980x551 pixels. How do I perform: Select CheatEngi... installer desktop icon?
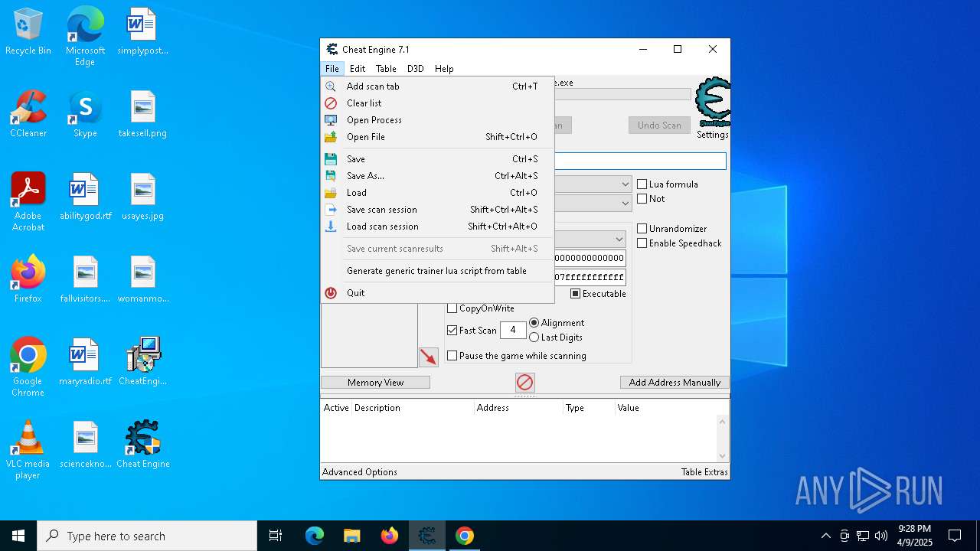click(143, 362)
